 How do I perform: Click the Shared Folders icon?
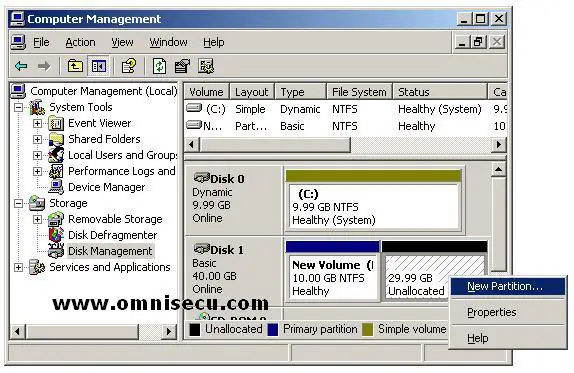coord(56,139)
